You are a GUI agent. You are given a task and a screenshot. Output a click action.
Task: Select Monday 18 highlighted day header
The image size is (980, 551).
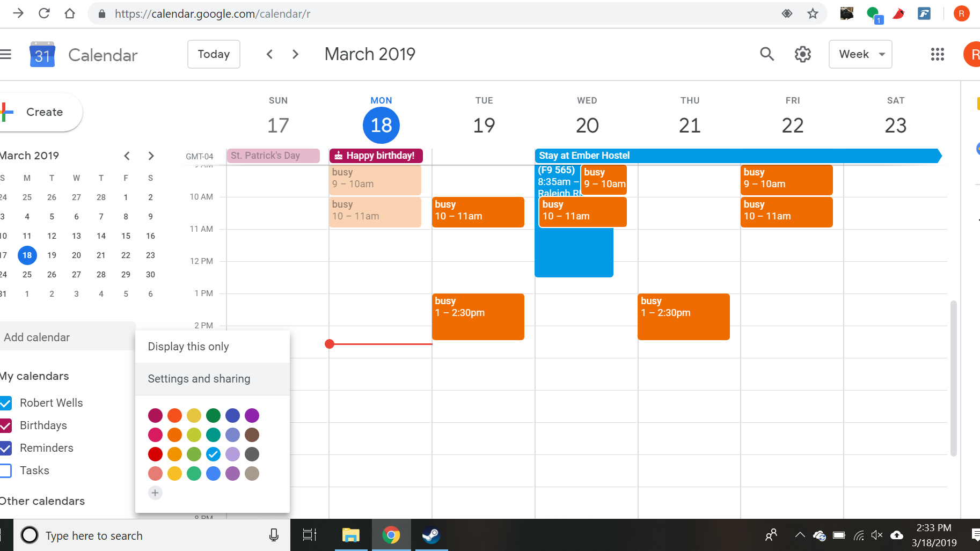pos(381,119)
